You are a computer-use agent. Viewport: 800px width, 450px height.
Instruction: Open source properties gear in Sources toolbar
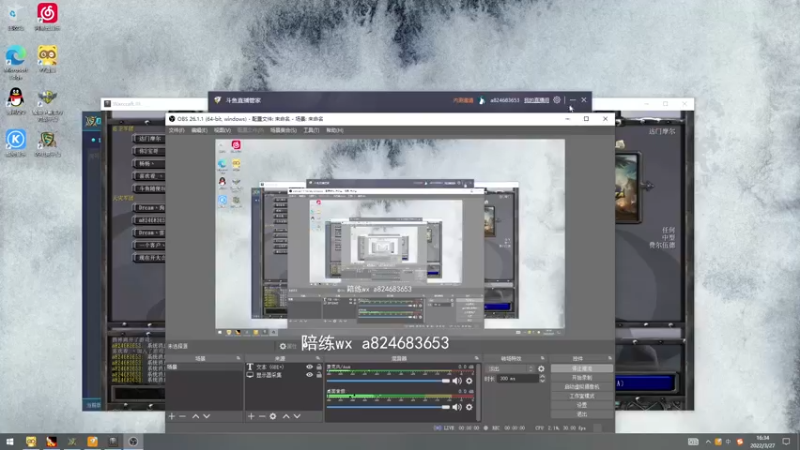pyautogui.click(x=273, y=417)
